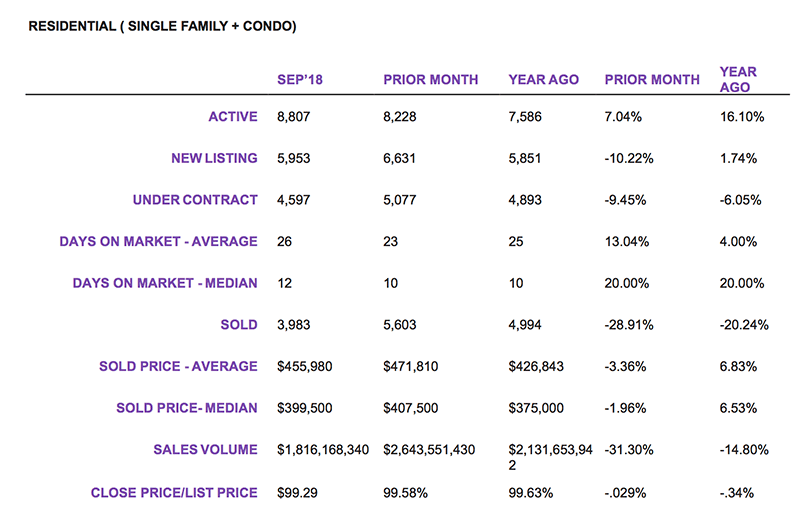800x520 pixels.
Task: Click the SOLD row label
Action: point(240,325)
